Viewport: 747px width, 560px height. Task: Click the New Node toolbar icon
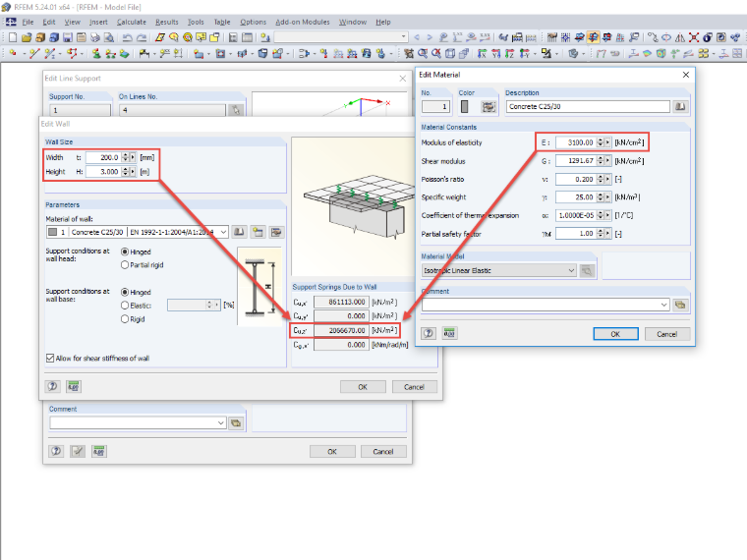pyautogui.click(x=13, y=53)
